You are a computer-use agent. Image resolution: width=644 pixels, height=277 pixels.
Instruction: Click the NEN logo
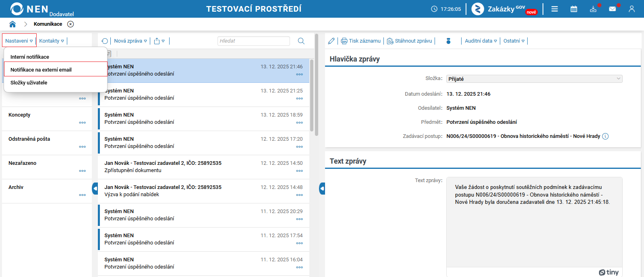point(29,9)
